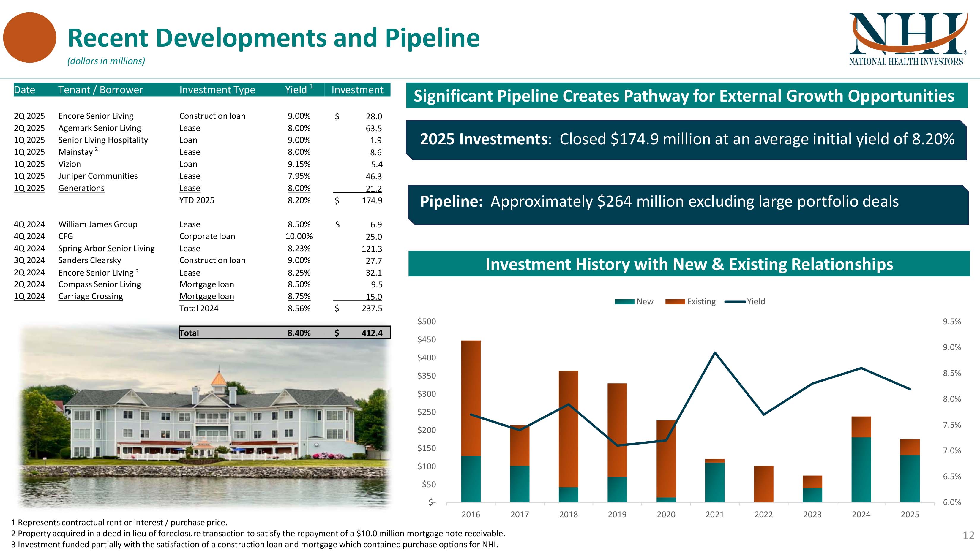Click the Yield legend line marker

click(735, 302)
